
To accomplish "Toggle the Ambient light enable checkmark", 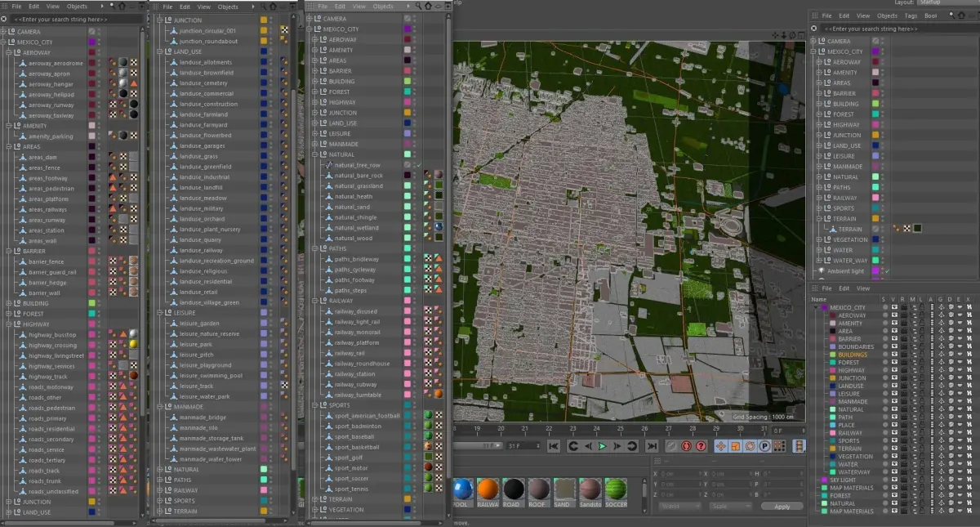I will click(x=886, y=270).
